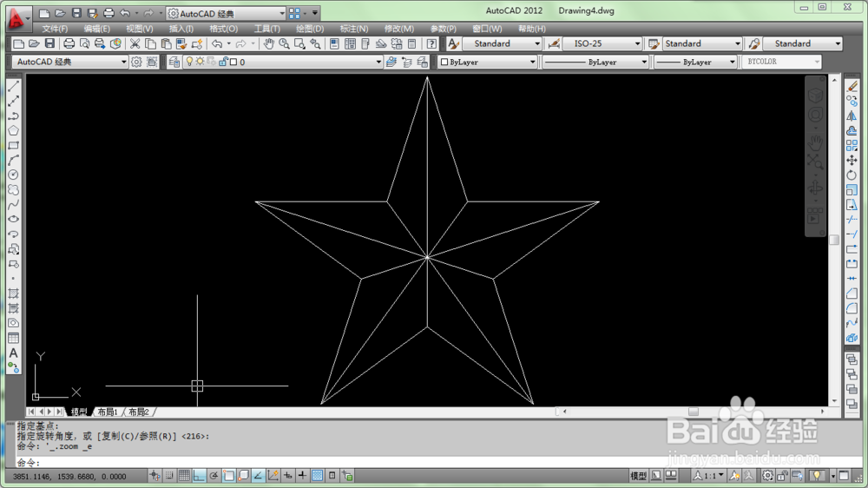Activate the Erase modify tool
The width and height of the screenshot is (868, 488).
pyautogui.click(x=852, y=87)
